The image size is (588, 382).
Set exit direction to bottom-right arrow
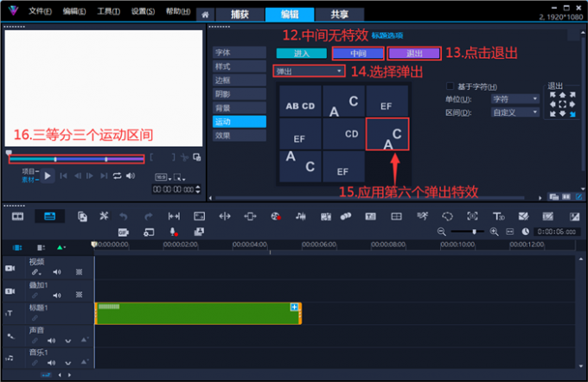tap(572, 114)
